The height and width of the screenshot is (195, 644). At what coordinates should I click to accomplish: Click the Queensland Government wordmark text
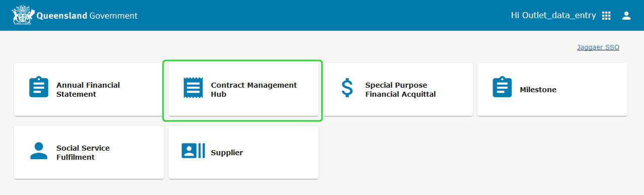(x=87, y=16)
